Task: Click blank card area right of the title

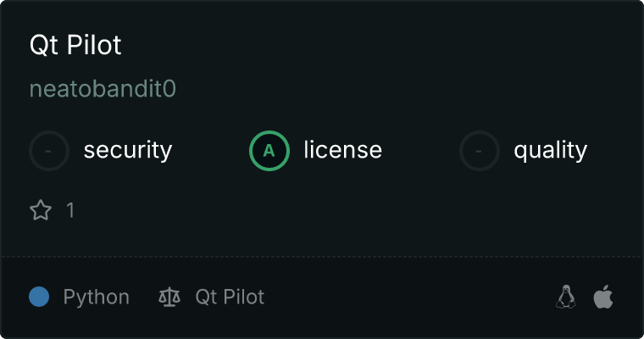Action: (x=381, y=45)
